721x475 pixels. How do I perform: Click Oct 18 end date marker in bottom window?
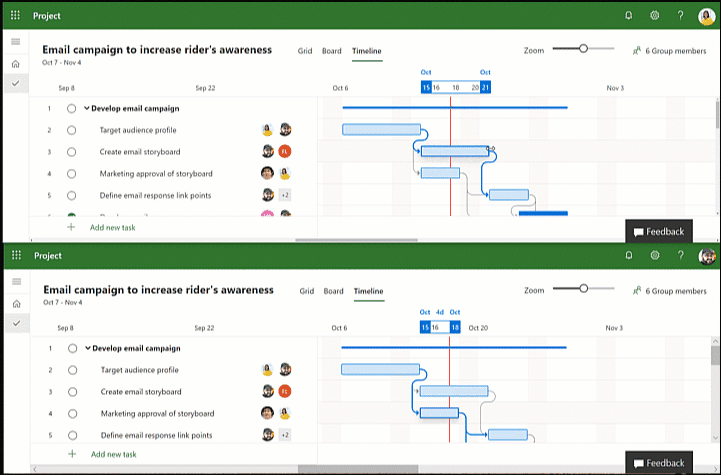455,327
